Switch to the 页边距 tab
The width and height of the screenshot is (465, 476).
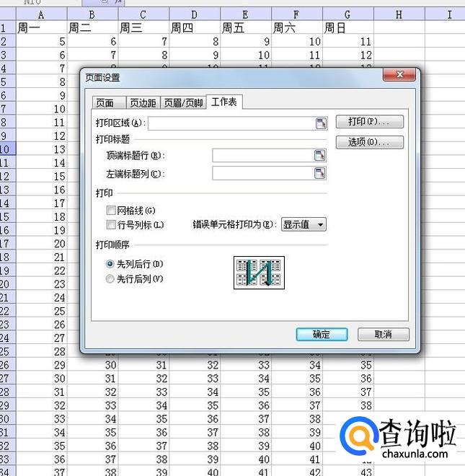click(143, 103)
